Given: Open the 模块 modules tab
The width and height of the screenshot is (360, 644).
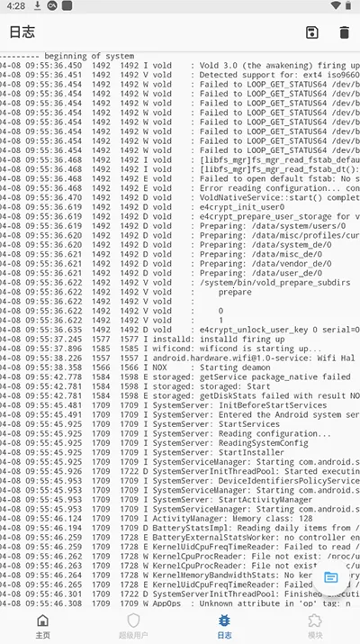Looking at the screenshot, I should 314,626.
